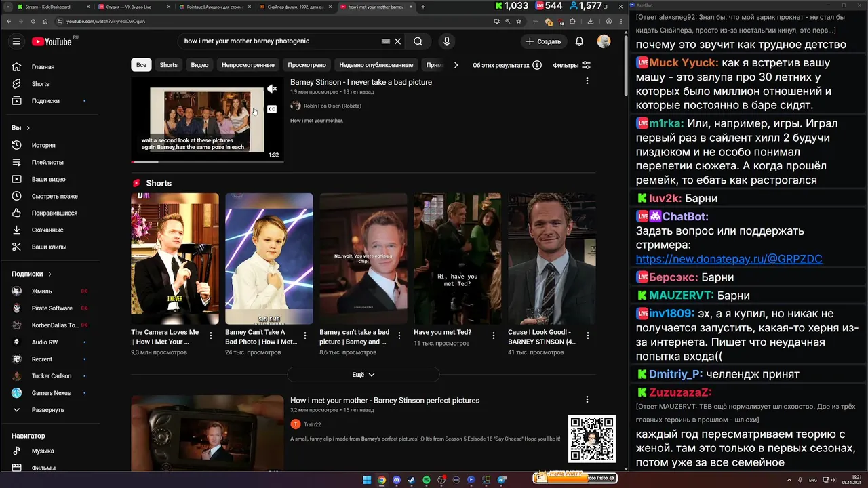Open 'Barney Can't Take A Bad Photo' short thumbnail
Screen dimensions: 868x488
(x=269, y=259)
